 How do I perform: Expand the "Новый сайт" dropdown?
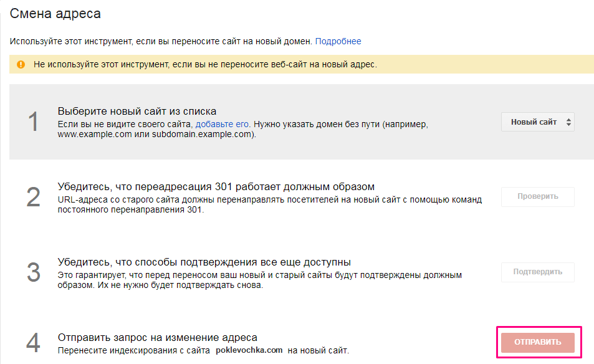[x=537, y=122]
